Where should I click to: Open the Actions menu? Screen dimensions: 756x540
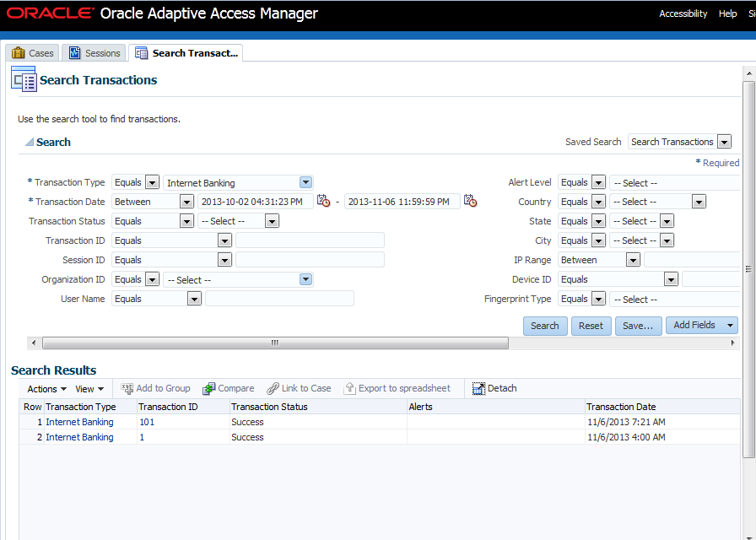pos(46,389)
